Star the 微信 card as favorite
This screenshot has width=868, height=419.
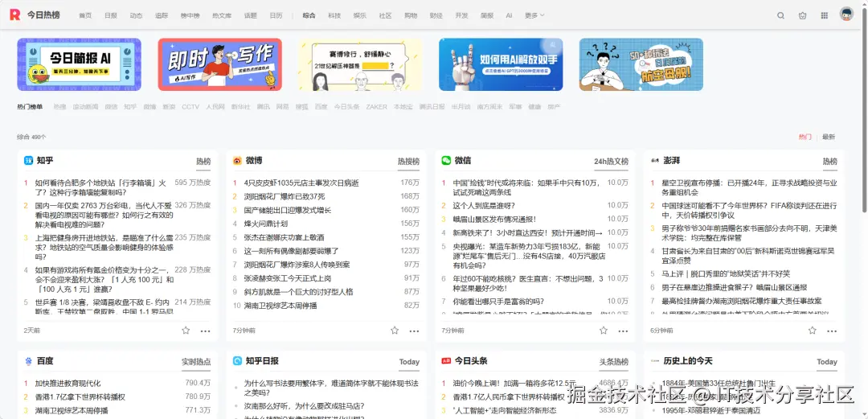click(x=604, y=331)
